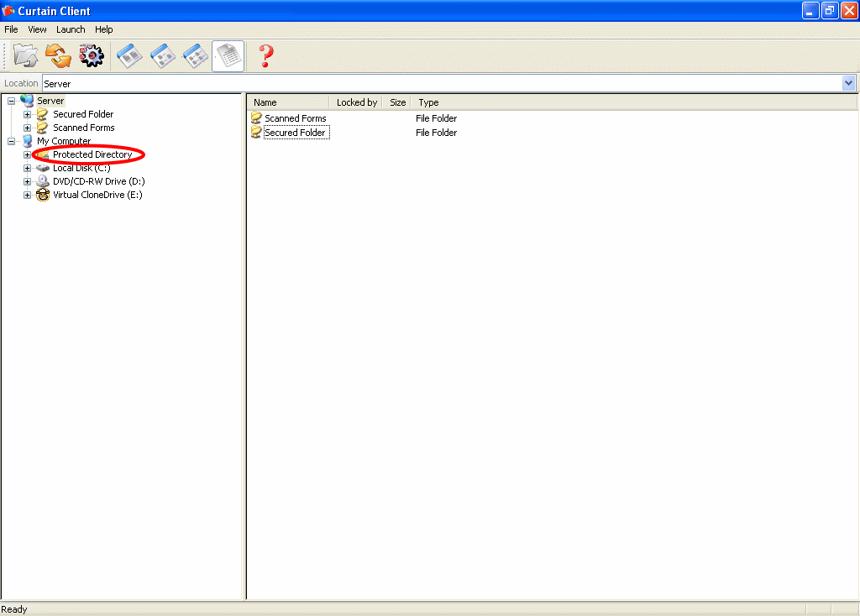Expand the Local Disk (C:) node
Screen dimensions: 860x616
click(x=28, y=168)
